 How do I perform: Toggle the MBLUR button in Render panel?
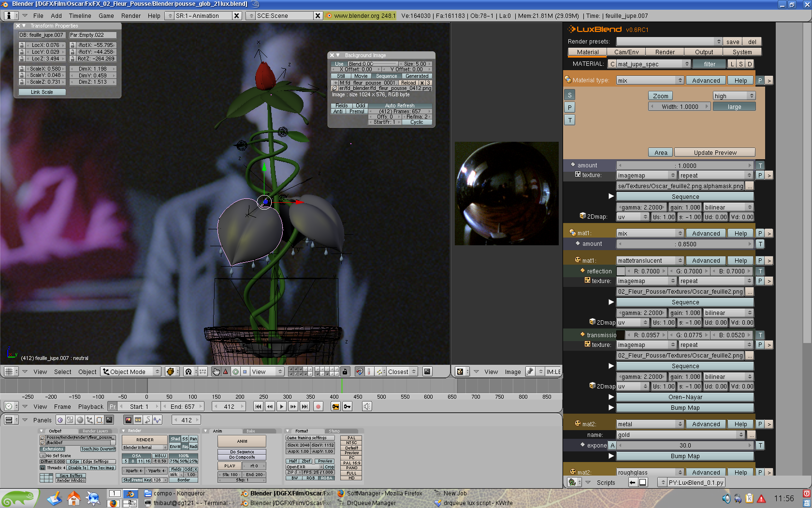point(160,456)
